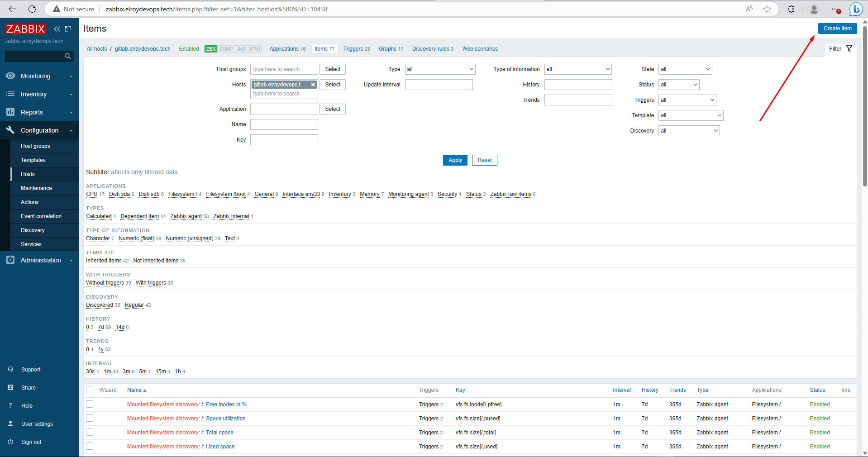Click the Key filter input field
Image resolution: width=868 pixels, height=457 pixels.
[284, 140]
